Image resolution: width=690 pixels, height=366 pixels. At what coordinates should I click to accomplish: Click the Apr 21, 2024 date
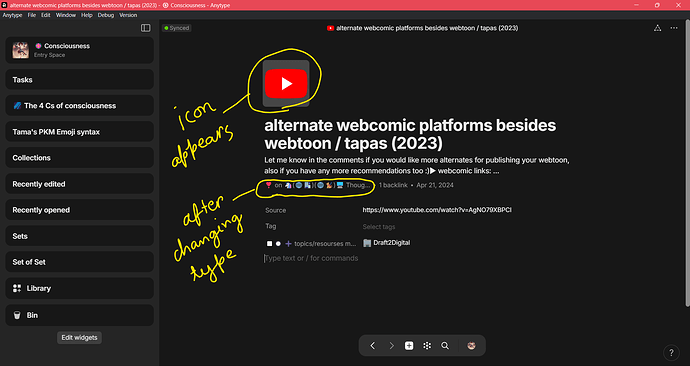coord(435,185)
